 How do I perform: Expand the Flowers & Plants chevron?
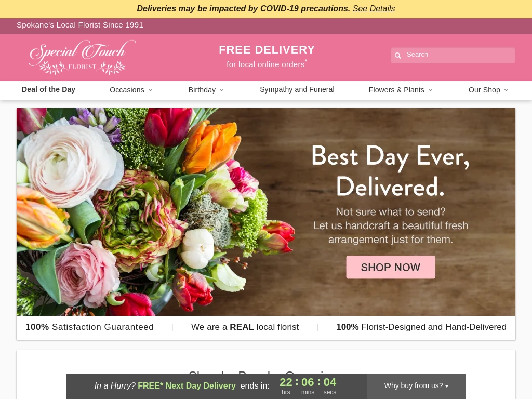(430, 90)
